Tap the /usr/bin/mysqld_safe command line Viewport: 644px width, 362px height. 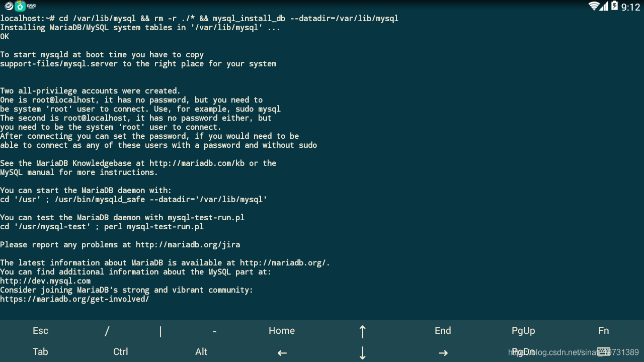pyautogui.click(x=133, y=200)
